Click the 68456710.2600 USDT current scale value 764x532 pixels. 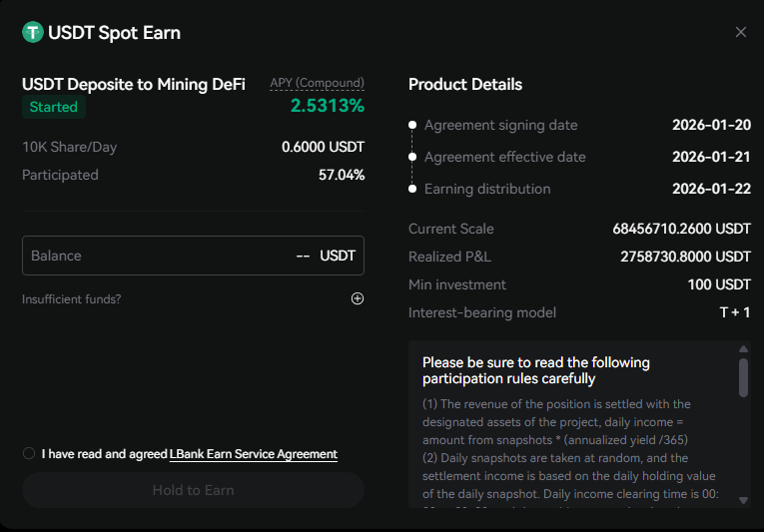point(682,229)
